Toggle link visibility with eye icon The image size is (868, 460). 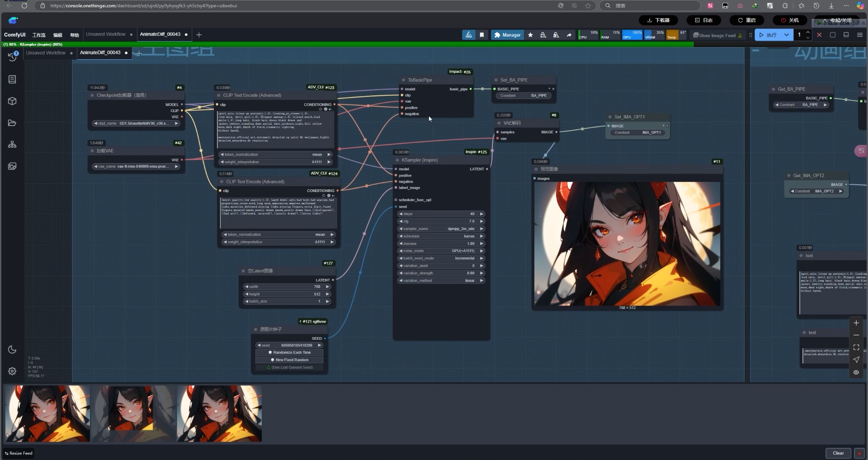point(856,372)
